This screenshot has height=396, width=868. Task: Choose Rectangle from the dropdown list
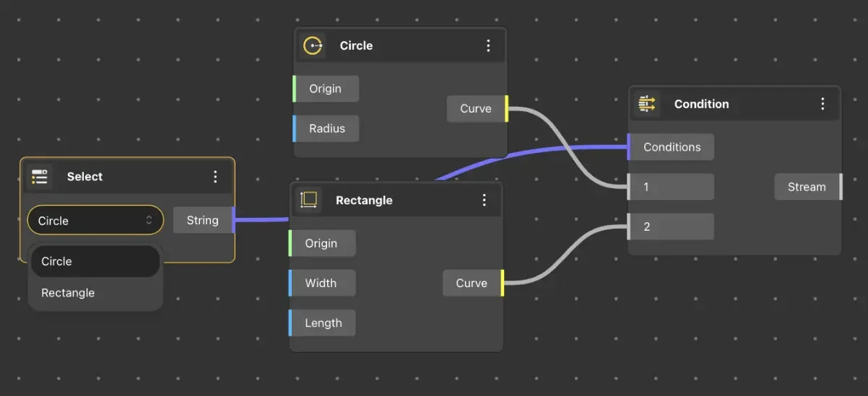[x=95, y=293]
